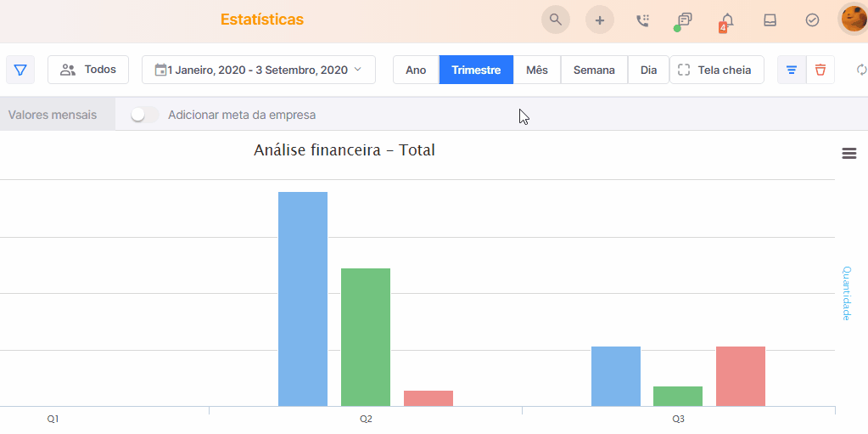The image size is (868, 434).
Task: Open the chat messages icon
Action: click(684, 20)
